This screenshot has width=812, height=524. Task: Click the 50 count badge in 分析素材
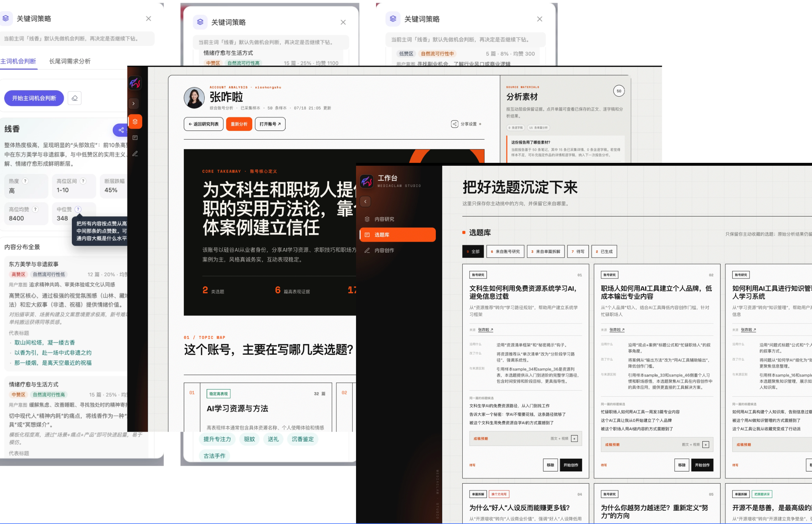[x=619, y=91]
